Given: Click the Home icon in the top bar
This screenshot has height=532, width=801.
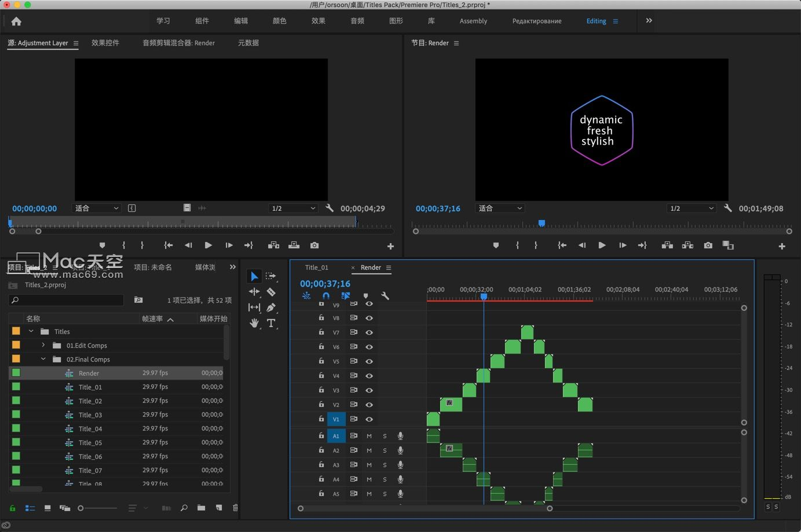Looking at the screenshot, I should click(16, 21).
